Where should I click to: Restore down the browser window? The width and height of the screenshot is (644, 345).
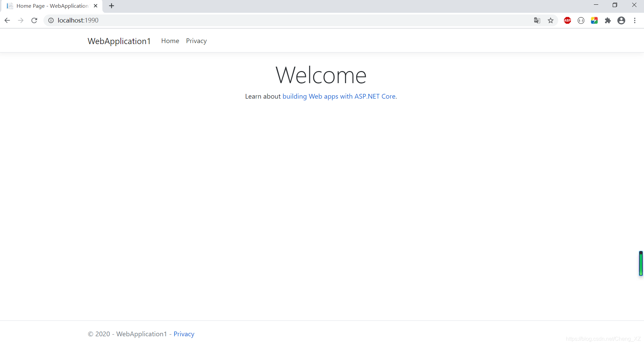pyautogui.click(x=615, y=5)
